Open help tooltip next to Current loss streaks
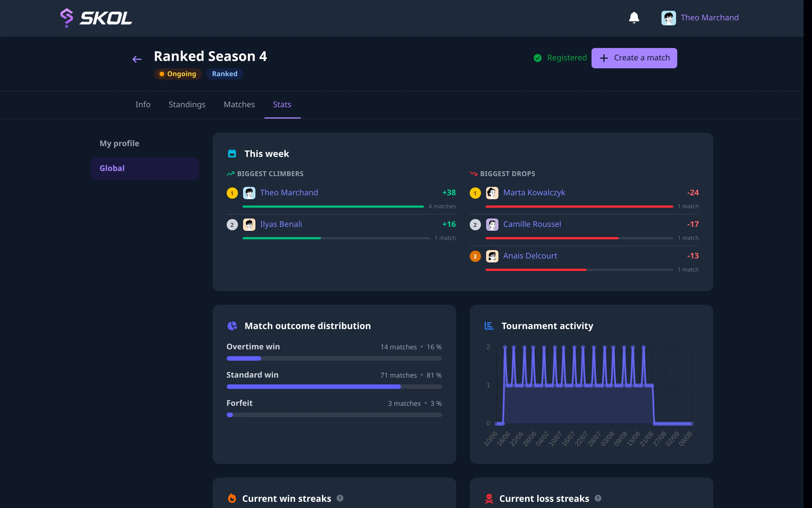Screen dimensions: 812x508 click(598, 498)
